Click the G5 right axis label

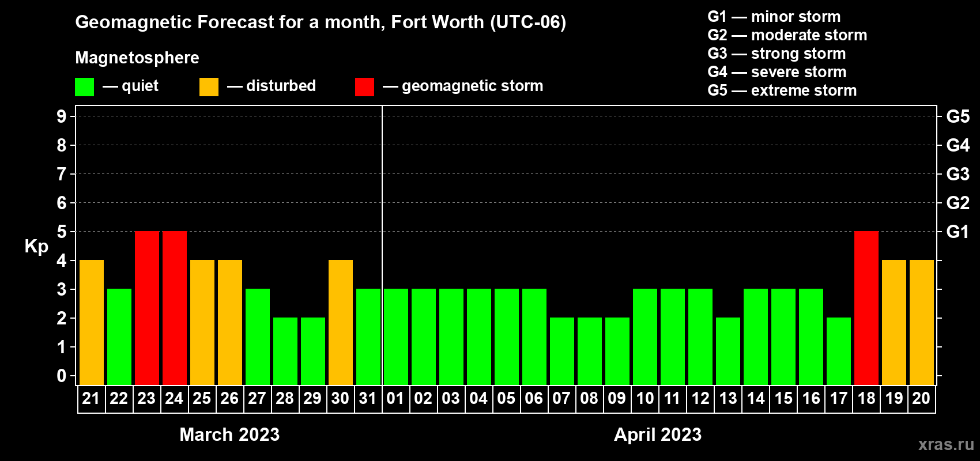pyautogui.click(x=958, y=116)
